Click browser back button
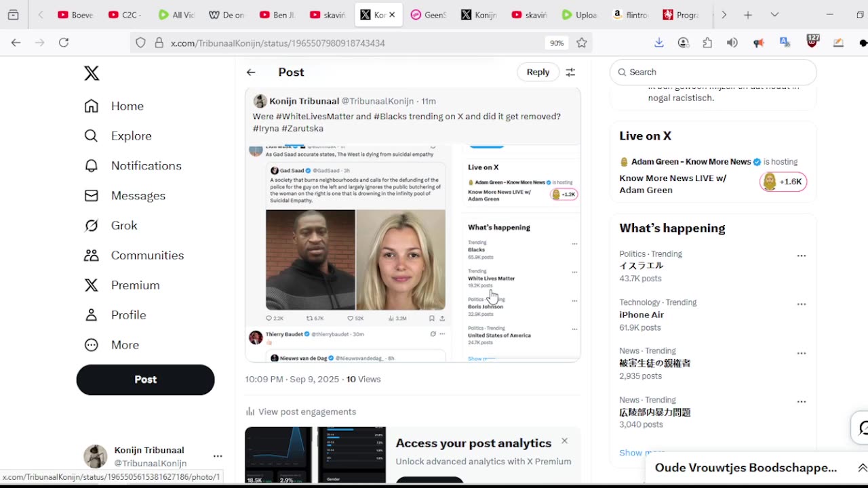868x488 pixels. pyautogui.click(x=16, y=43)
